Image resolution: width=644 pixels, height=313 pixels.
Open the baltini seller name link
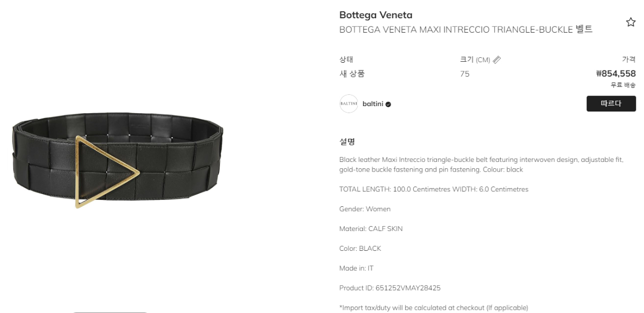(373, 104)
